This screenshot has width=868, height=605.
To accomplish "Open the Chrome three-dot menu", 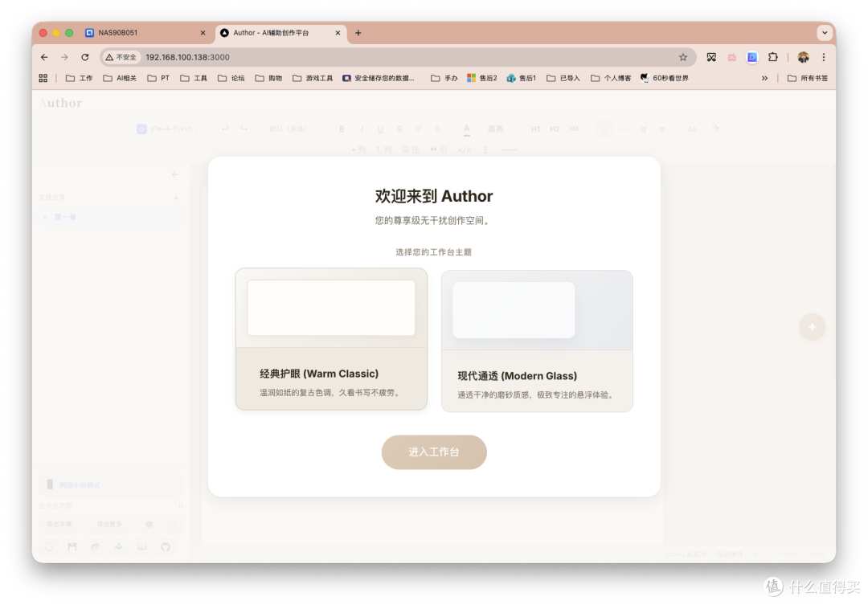I will pyautogui.click(x=824, y=57).
